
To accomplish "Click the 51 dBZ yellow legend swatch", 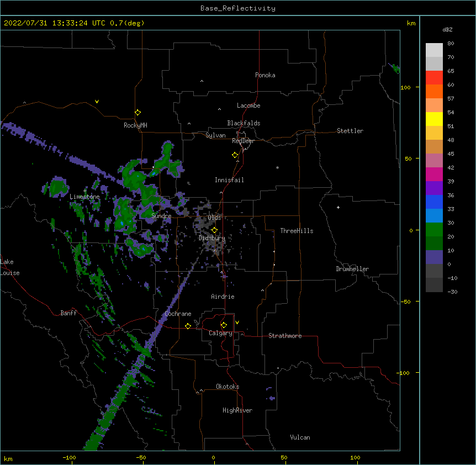I will click(x=434, y=119).
